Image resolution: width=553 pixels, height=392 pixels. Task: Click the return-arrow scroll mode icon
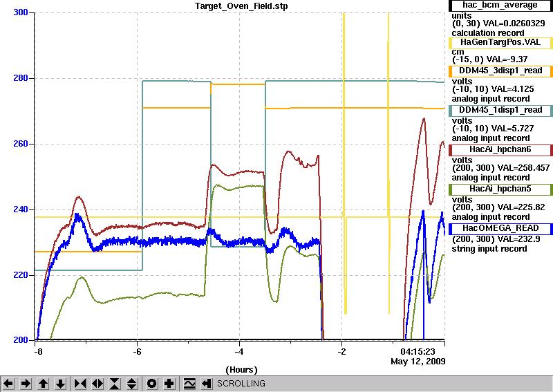[x=207, y=384]
